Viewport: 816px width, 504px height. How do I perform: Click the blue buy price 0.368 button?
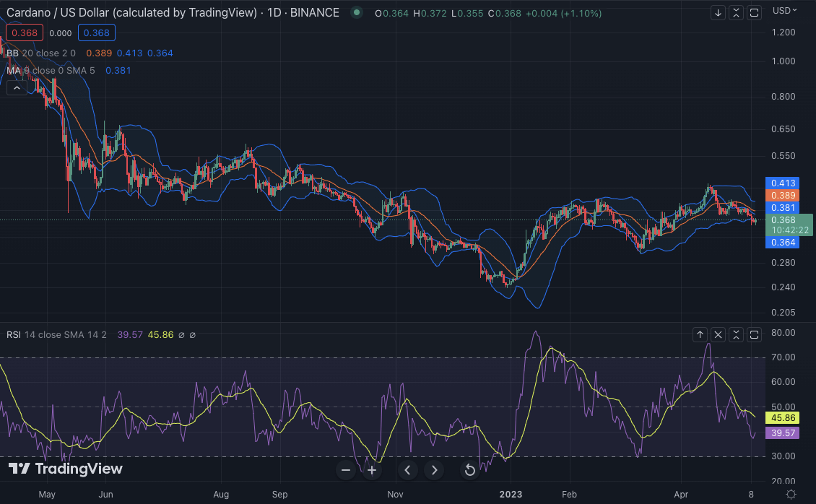point(96,32)
